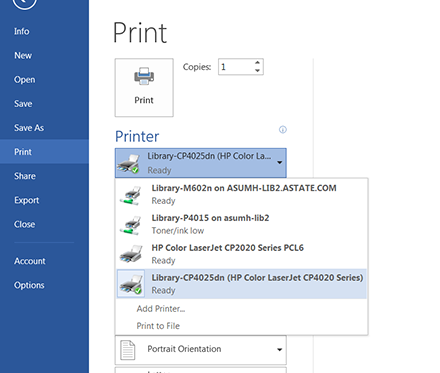Open Word Options
Screen dimensions: 440x373
[29, 285]
